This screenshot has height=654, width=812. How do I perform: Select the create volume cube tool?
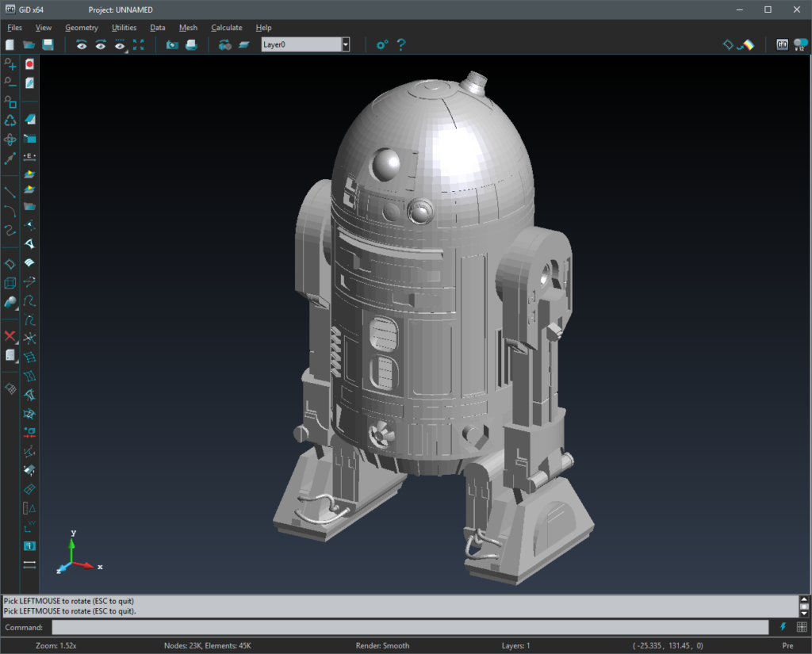[x=10, y=283]
